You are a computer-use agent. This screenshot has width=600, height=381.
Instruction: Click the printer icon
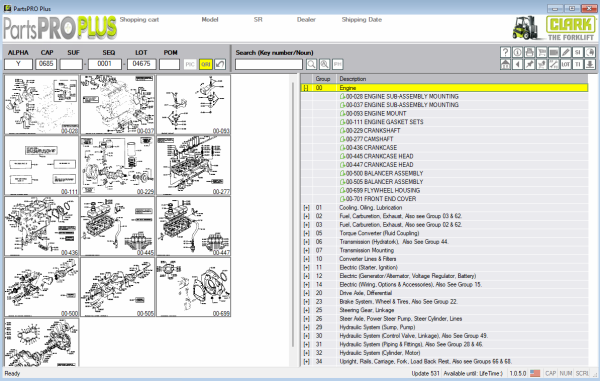[x=530, y=52]
